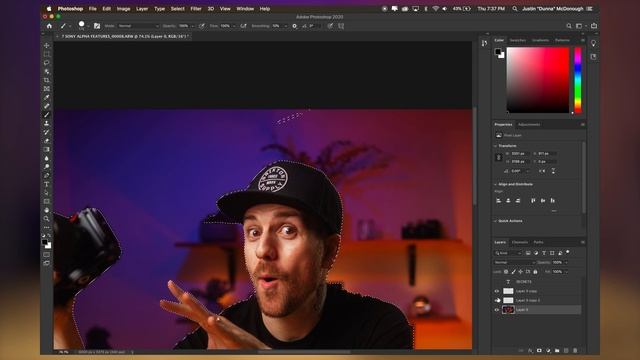Select the Blur tool

pyautogui.click(x=47, y=158)
